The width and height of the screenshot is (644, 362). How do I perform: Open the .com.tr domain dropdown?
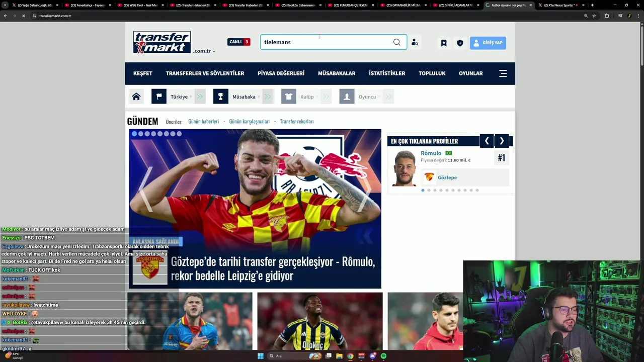coord(204,51)
